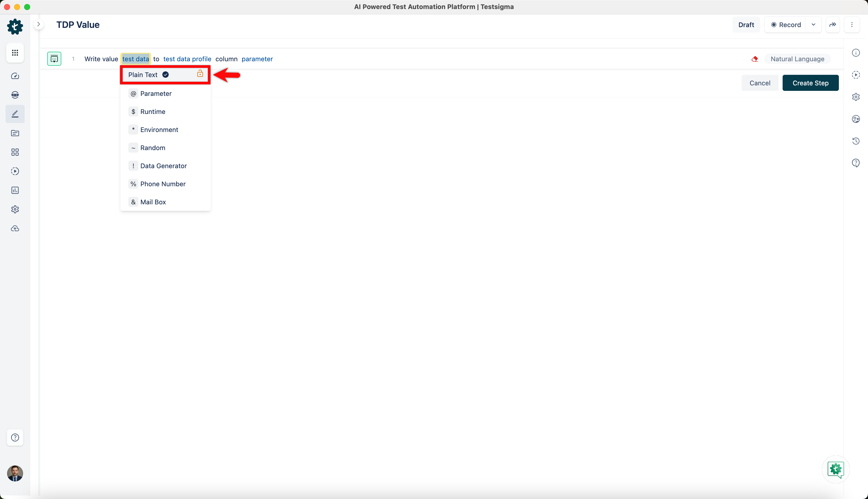The height and width of the screenshot is (499, 868).
Task: Choose the Data Generator option
Action: pyautogui.click(x=163, y=166)
